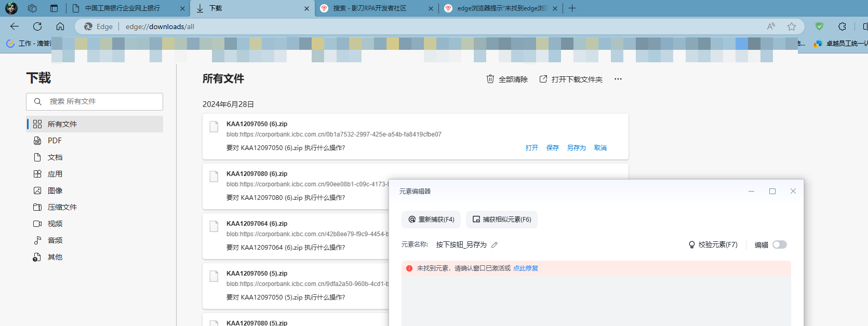Toggle the 编辑 switch in element editor
The image size is (868, 326).
(x=779, y=245)
